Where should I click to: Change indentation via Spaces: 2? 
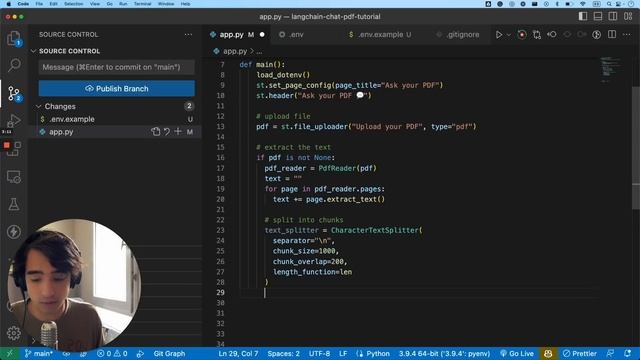tap(284, 353)
